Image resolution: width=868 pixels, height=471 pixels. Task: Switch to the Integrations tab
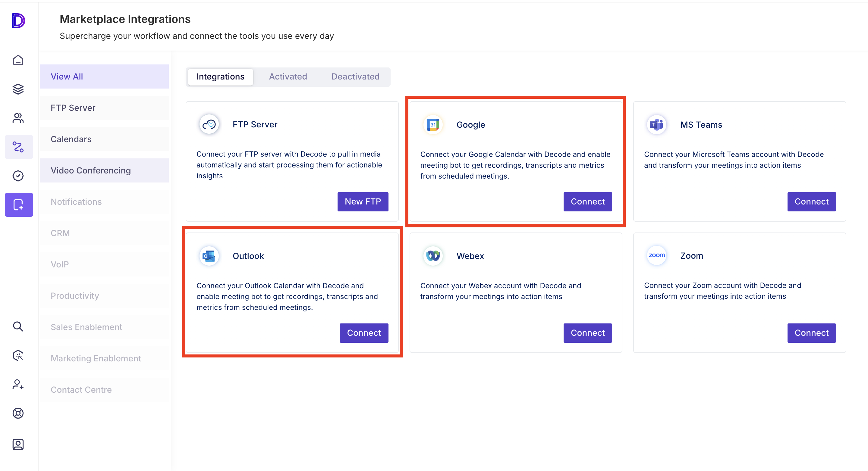(220, 77)
